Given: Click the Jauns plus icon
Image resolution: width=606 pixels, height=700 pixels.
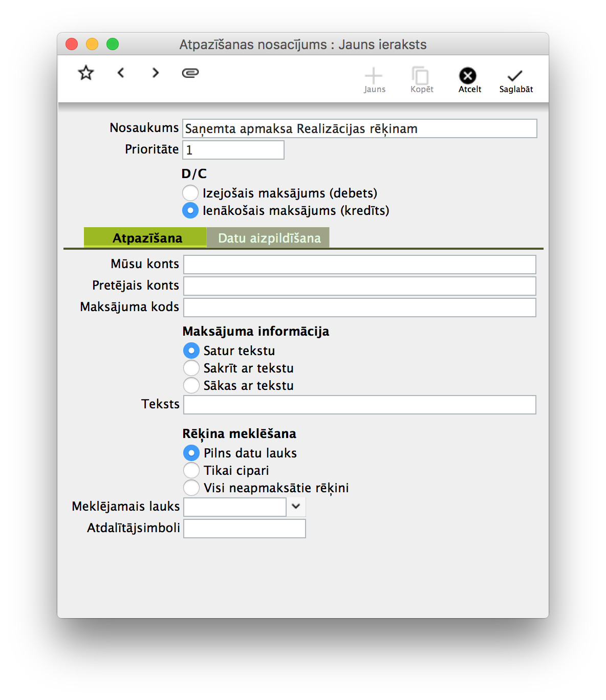Looking at the screenshot, I should coord(374,76).
